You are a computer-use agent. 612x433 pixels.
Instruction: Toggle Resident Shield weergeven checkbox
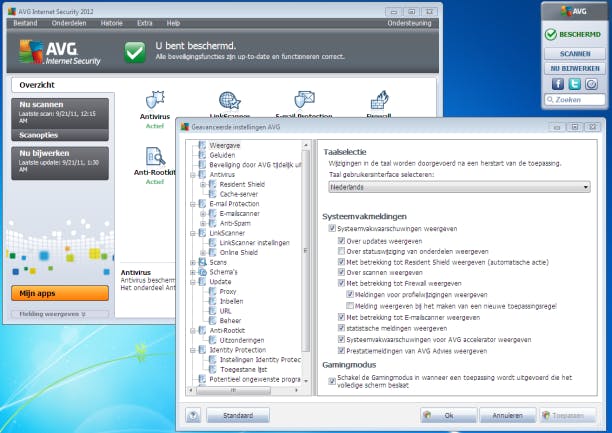pyautogui.click(x=342, y=262)
